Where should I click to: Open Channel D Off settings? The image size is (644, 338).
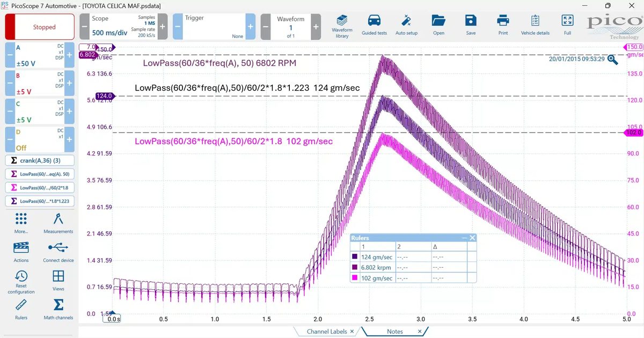coord(40,138)
